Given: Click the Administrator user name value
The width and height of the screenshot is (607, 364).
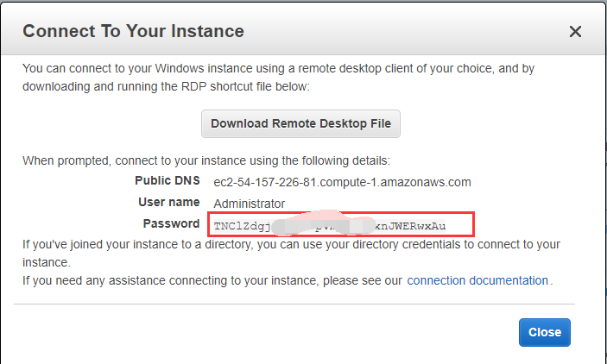Looking at the screenshot, I should pos(250,204).
